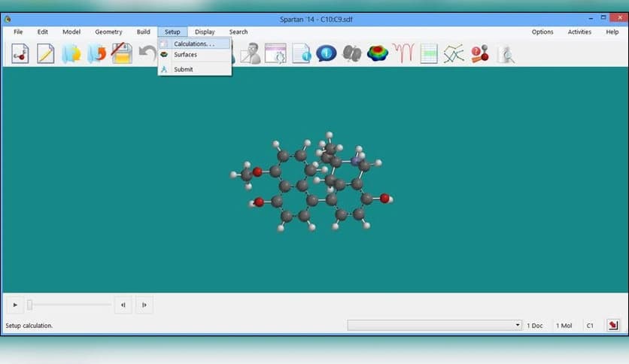Close the open Setup menu

coord(172,32)
